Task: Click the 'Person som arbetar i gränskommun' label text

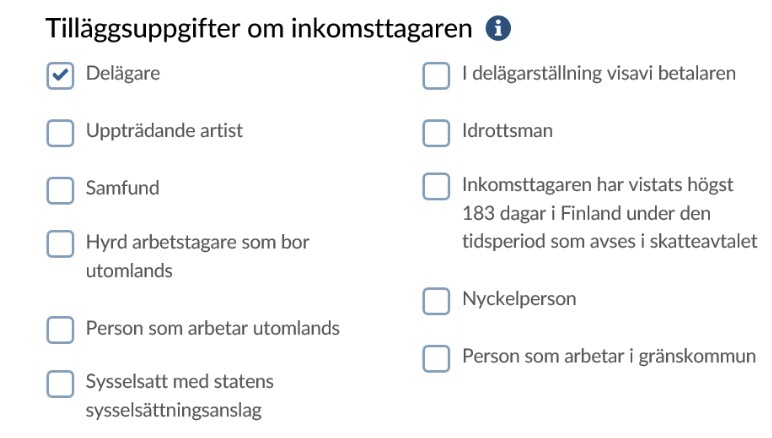Action: point(608,356)
